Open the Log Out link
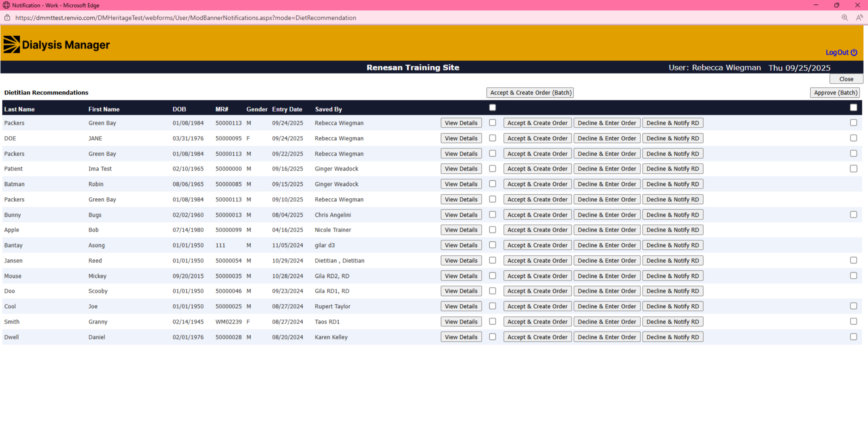 (x=837, y=52)
